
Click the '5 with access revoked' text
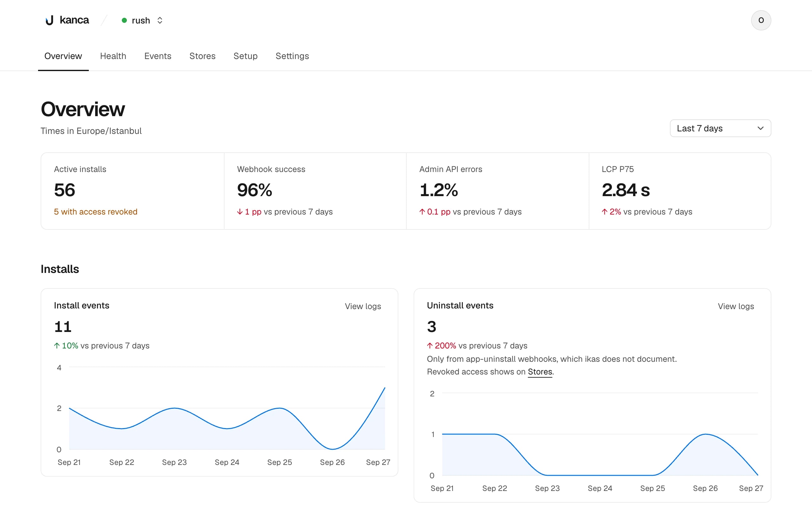96,212
